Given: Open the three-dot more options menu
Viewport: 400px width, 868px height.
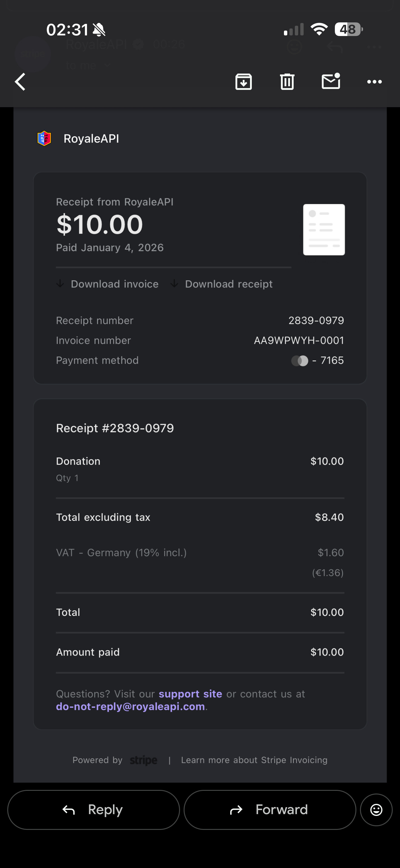Looking at the screenshot, I should point(374,82).
